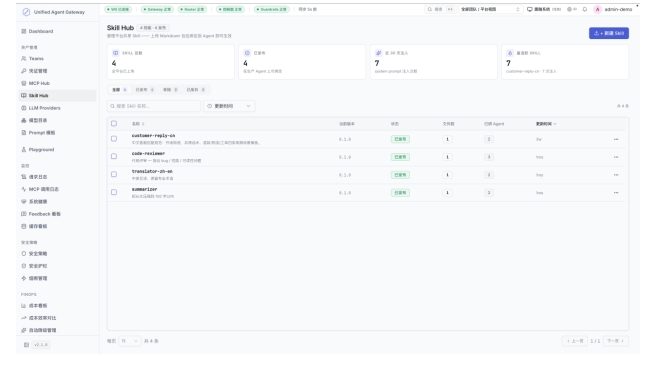Open the Teams sidebar entry
650x372 pixels.
(x=36, y=58)
